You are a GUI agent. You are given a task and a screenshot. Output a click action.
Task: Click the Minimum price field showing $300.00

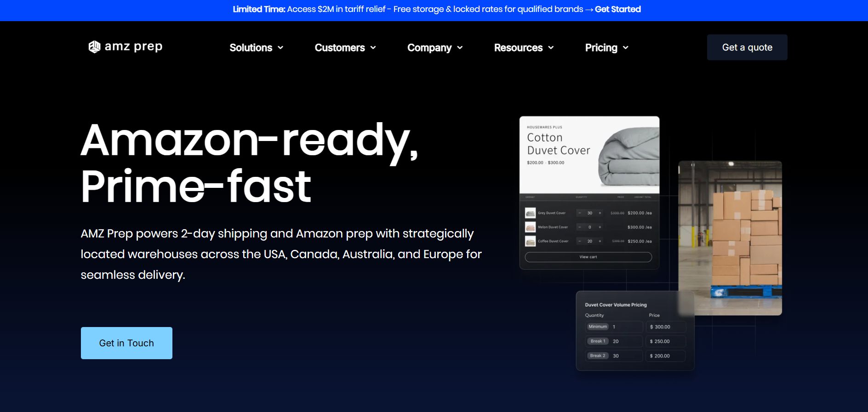pyautogui.click(x=666, y=327)
